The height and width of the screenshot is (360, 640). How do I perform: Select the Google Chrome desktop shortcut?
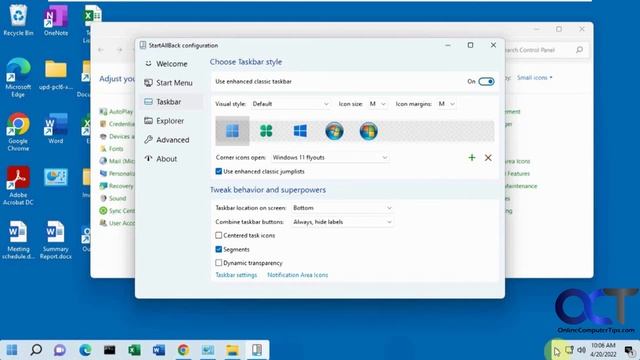[x=18, y=132]
